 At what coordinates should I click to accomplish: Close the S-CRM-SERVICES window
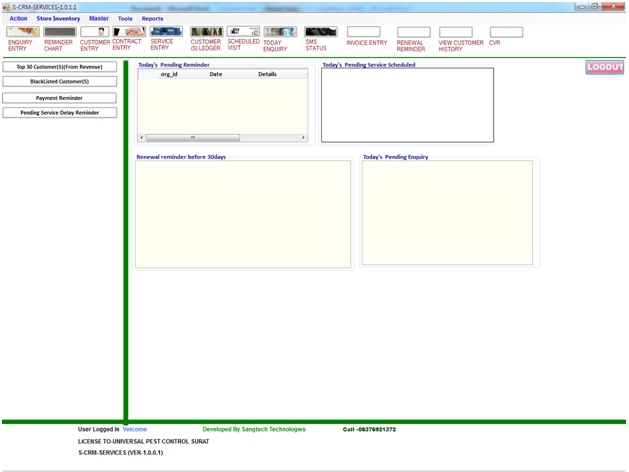coord(614,6)
